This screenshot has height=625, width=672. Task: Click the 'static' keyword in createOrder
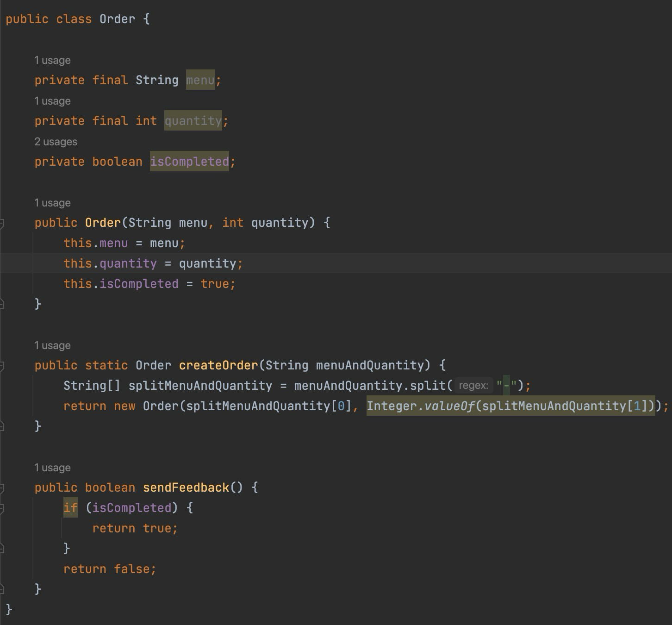click(106, 365)
